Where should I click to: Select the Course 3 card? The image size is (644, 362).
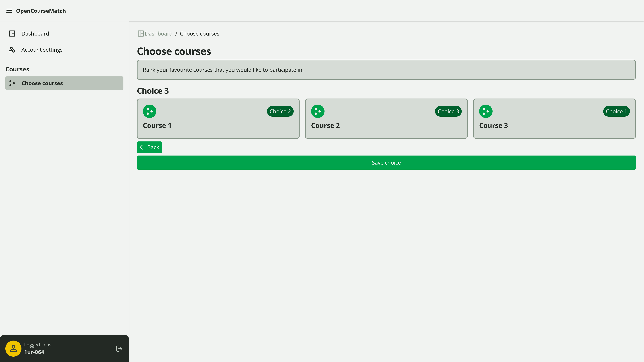(x=554, y=119)
